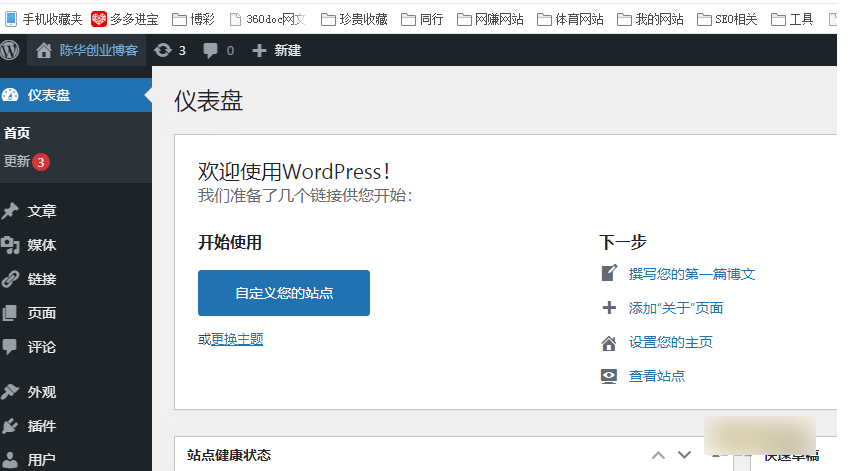
Task: Open the 同行 bookmark folder
Action: pyautogui.click(x=422, y=20)
